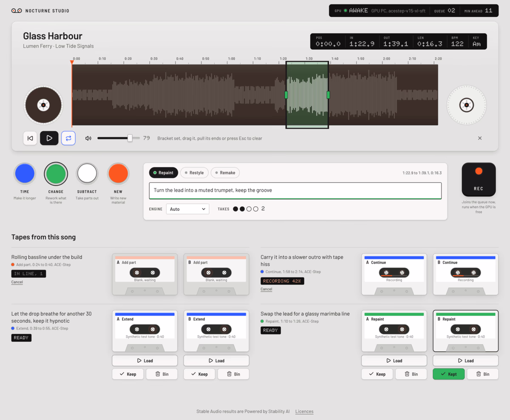Cancel the slower outro recording job
The width and height of the screenshot is (510, 420).
click(266, 289)
